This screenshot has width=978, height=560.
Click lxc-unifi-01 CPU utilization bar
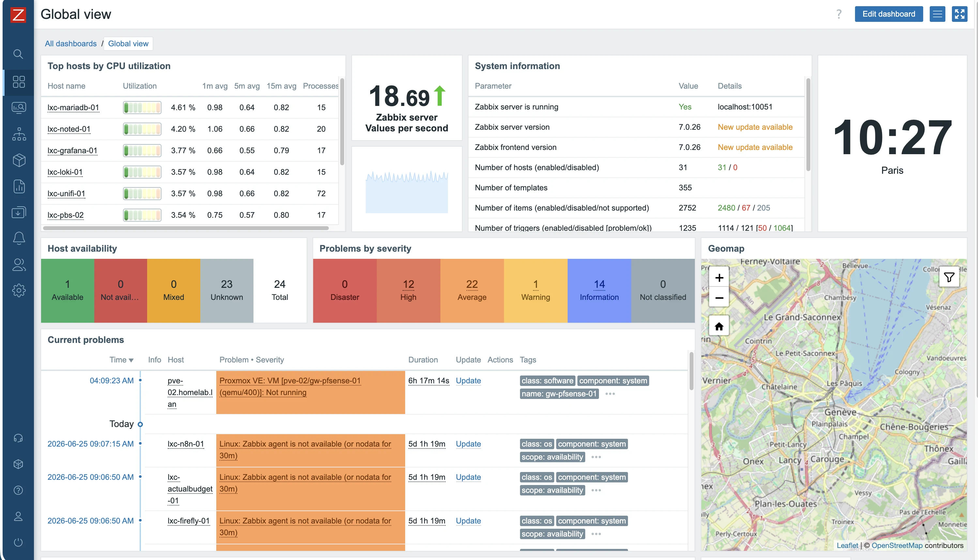coord(142,194)
